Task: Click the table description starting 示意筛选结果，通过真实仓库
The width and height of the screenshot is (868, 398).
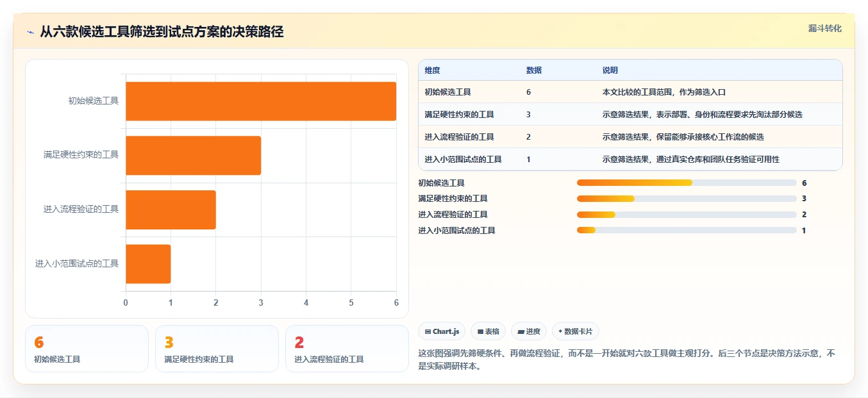Action: point(690,160)
